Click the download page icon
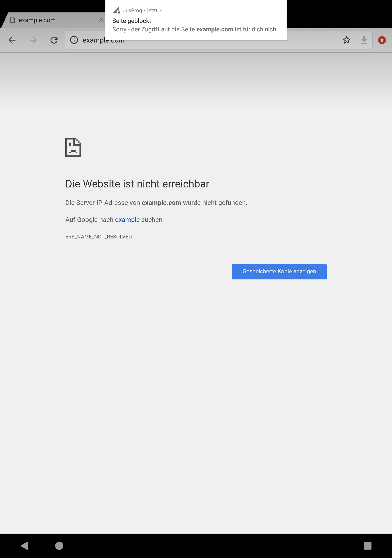The width and height of the screenshot is (392, 558). [364, 40]
